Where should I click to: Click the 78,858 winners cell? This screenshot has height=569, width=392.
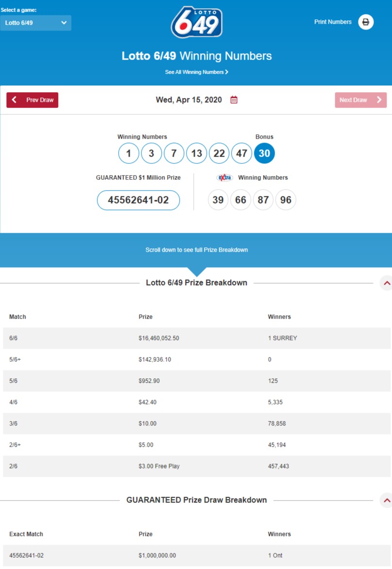(277, 424)
